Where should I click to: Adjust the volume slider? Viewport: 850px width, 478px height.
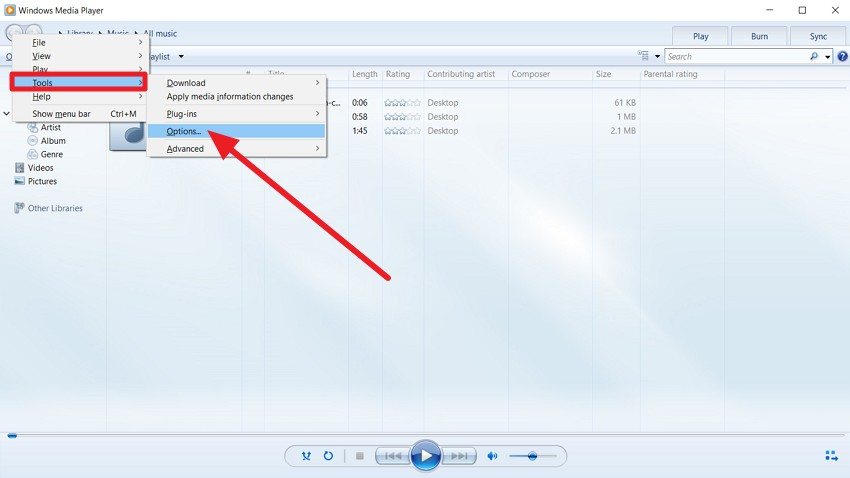point(532,456)
